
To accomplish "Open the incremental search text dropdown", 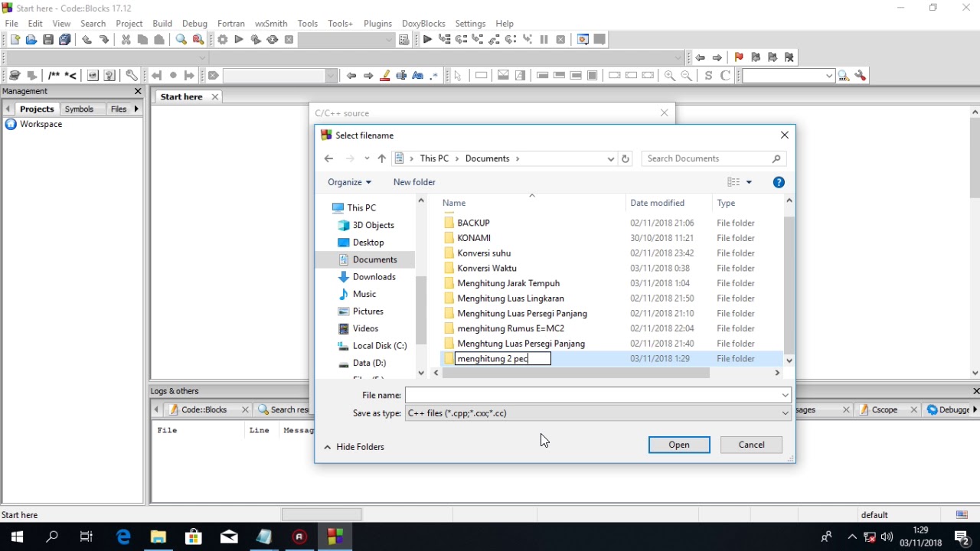I will [331, 76].
